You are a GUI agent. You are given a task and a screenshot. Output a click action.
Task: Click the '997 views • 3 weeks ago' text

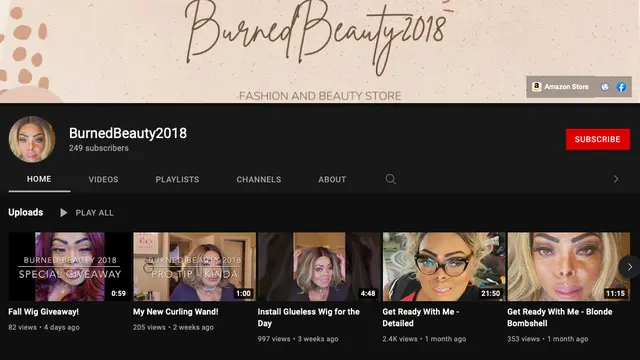coord(298,339)
